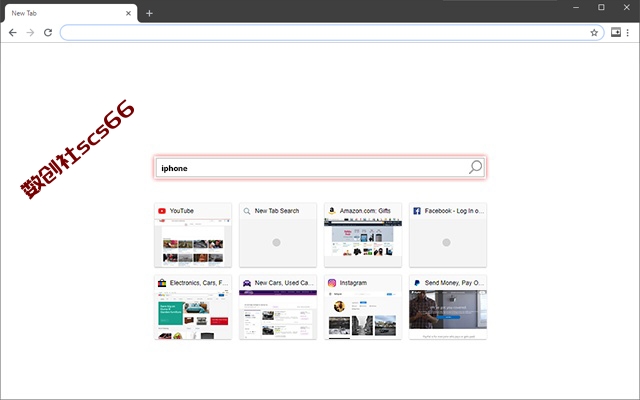This screenshot has height=400, width=640.
Task: Open the Electronics, Cars tile title
Action: pos(199,283)
